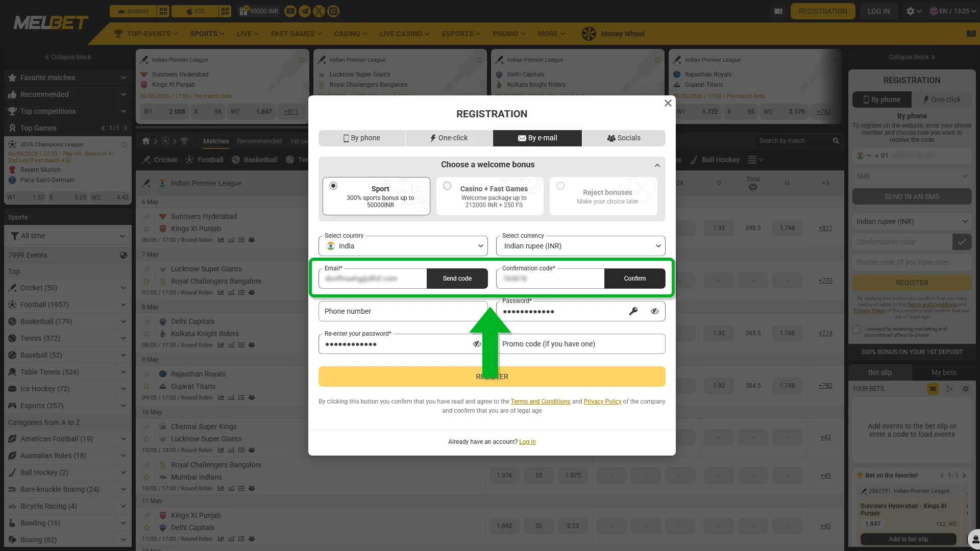Click the yellow bet slip coupon icon
980x551 pixels.
[933, 389]
